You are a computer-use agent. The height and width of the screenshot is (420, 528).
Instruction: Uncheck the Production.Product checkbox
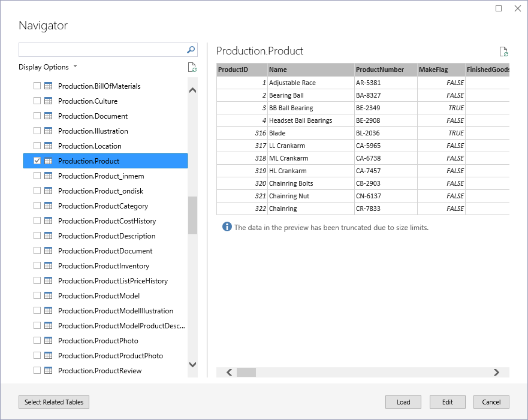coord(38,161)
